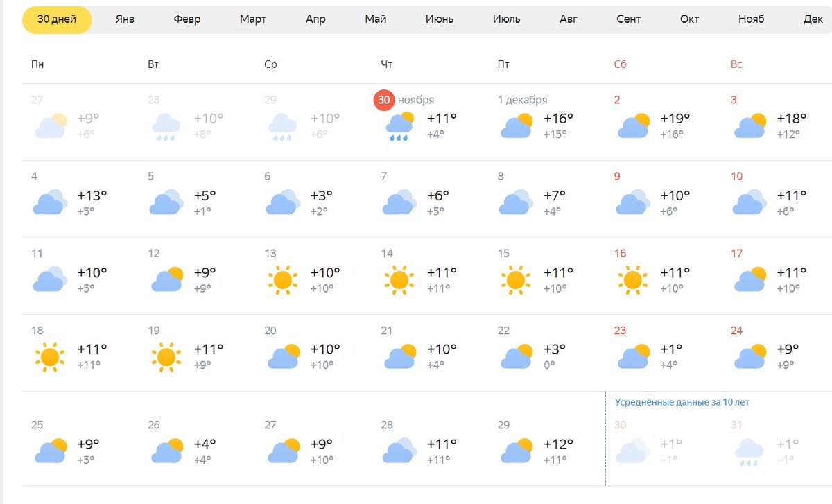The height and width of the screenshot is (504, 832).
Task: Click the red 30 today date badge
Action: 384,100
